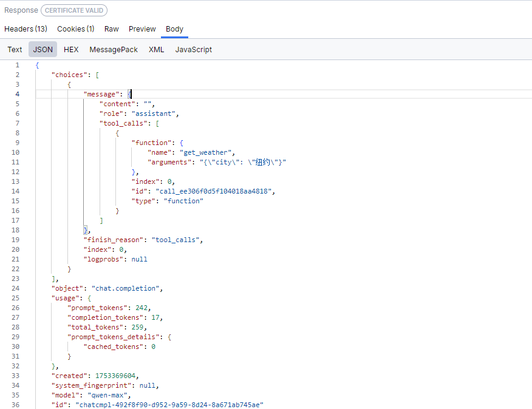532x409 pixels.
Task: Choose the MessagePack body format
Action: click(x=114, y=50)
